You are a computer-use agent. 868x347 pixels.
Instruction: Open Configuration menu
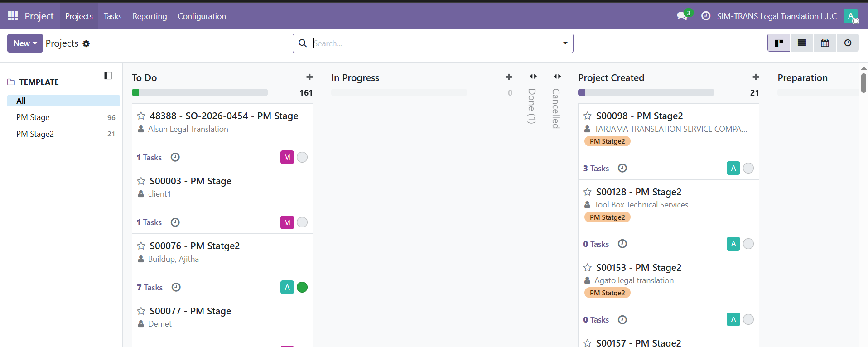point(202,16)
